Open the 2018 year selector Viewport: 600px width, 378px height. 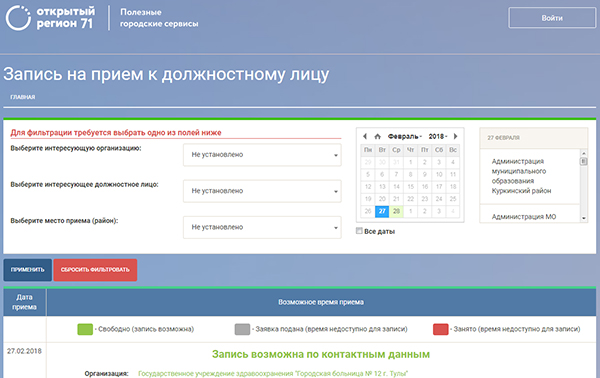pyautogui.click(x=438, y=136)
